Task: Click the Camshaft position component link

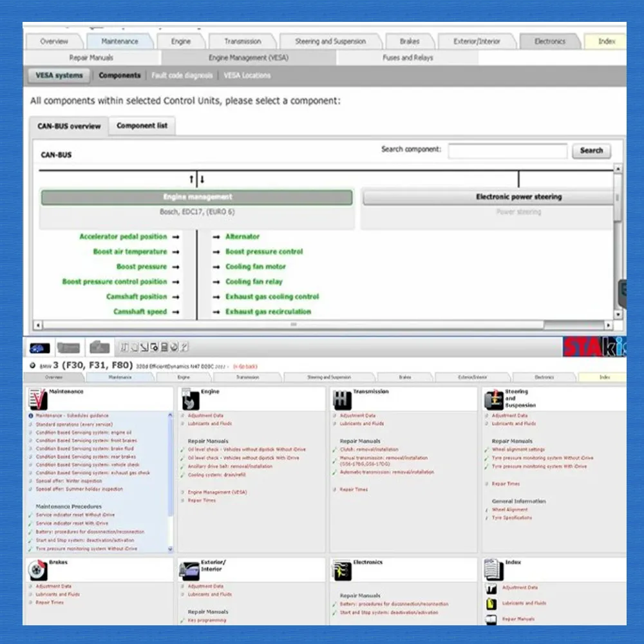Action: click(137, 297)
